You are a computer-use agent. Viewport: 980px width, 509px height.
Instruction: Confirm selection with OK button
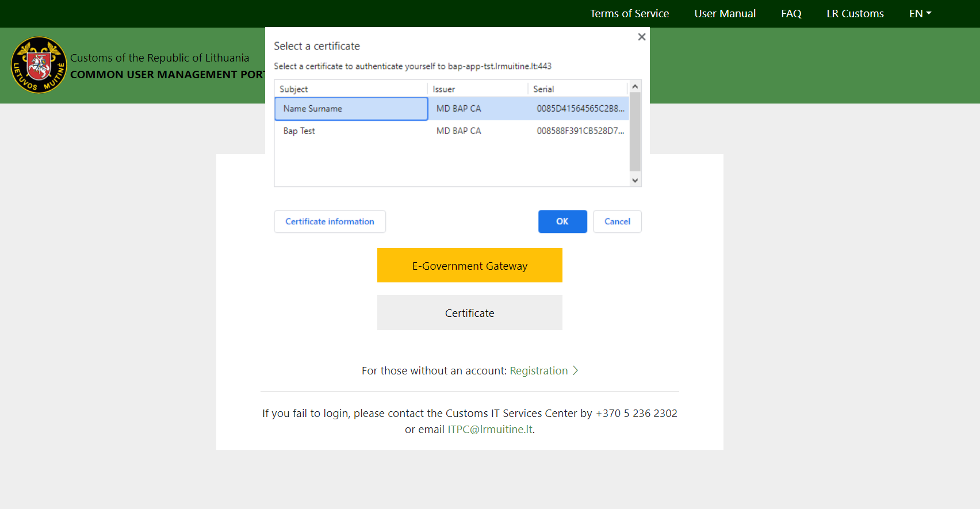point(562,221)
